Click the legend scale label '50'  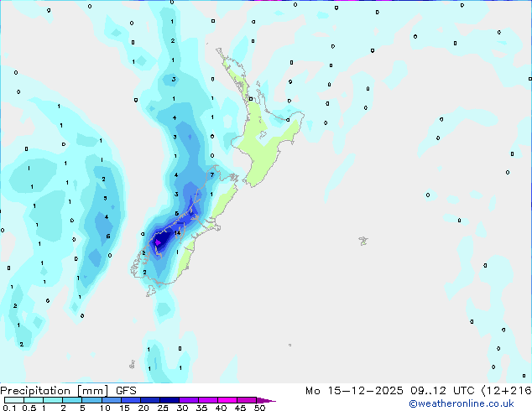(x=260, y=408)
